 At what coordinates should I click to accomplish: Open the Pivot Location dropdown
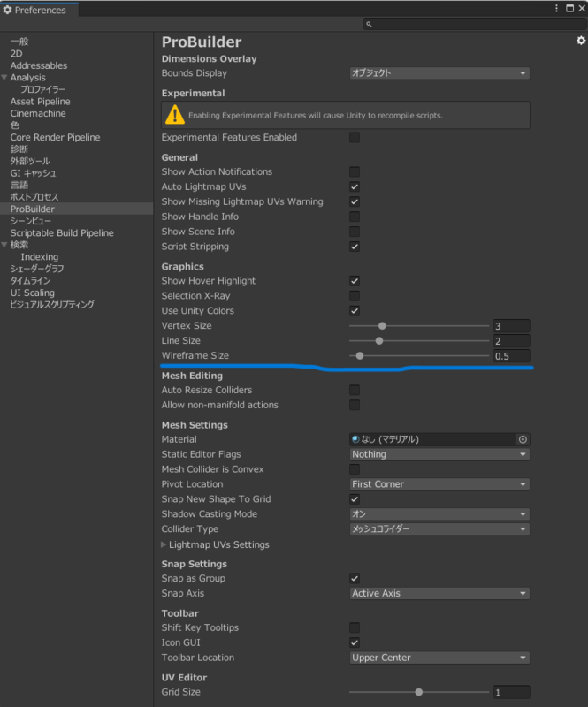point(439,484)
